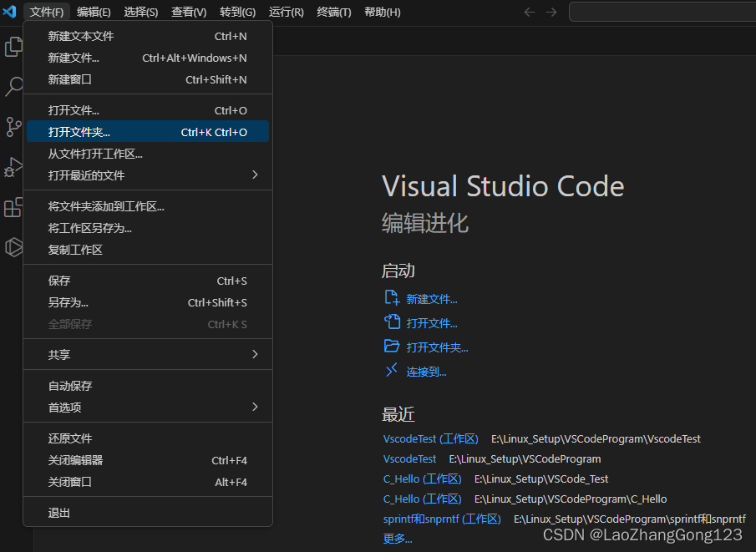Click the 更多... link under 最近

397,539
